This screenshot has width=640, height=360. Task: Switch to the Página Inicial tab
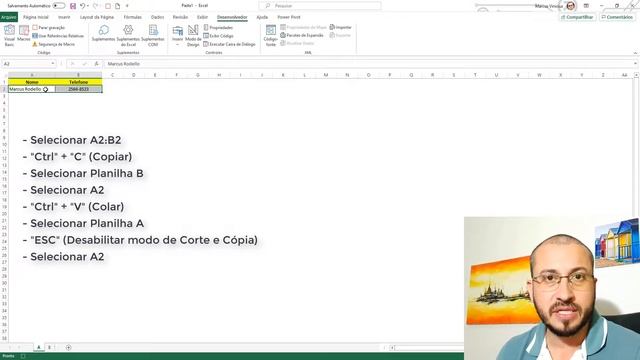(36, 17)
